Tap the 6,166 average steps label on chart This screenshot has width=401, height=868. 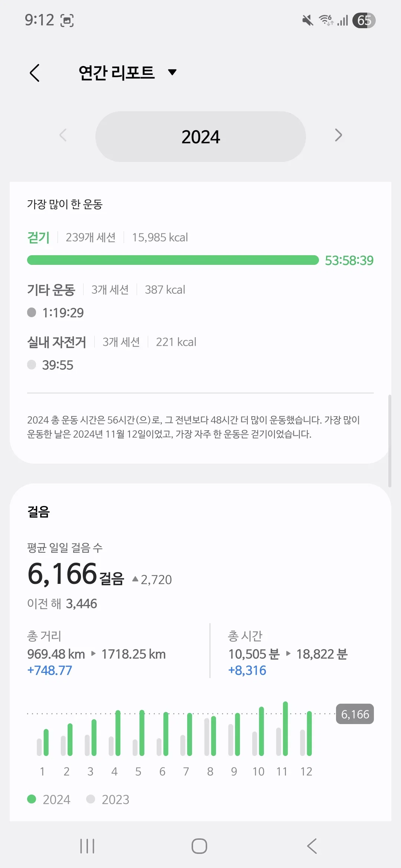click(x=355, y=714)
